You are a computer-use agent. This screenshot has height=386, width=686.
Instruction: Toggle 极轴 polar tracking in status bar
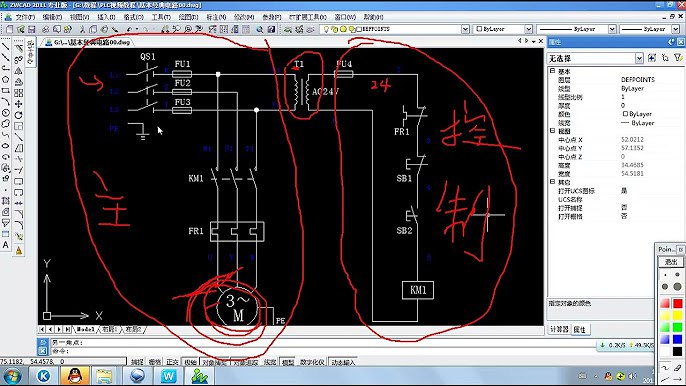[190, 362]
